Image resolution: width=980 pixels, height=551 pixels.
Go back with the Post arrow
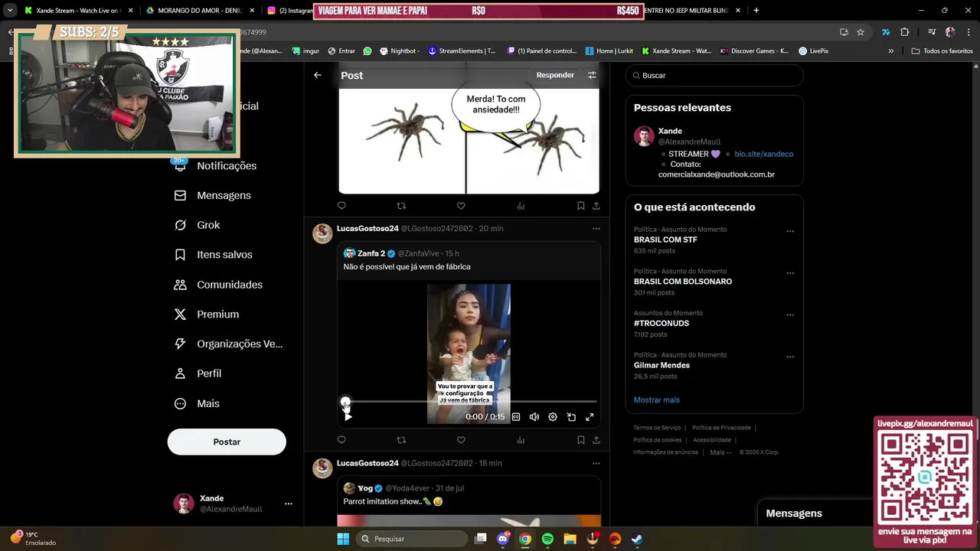tap(318, 75)
